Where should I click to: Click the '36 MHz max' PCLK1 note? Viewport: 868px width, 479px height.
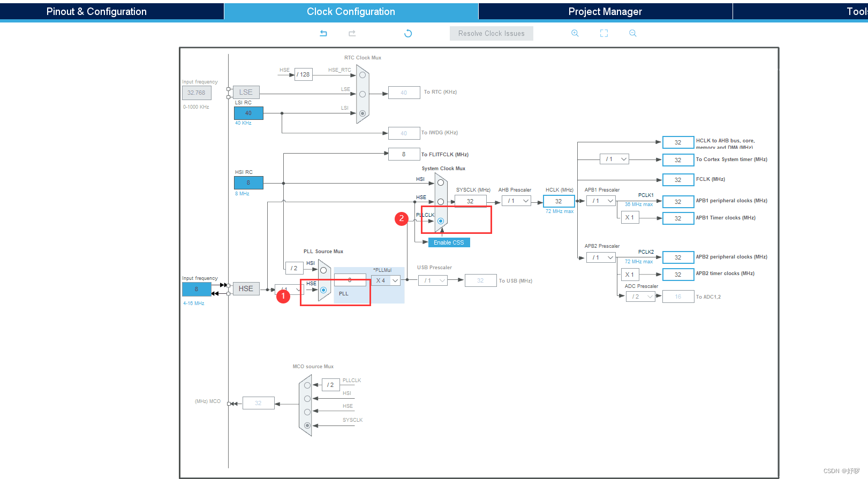point(639,204)
